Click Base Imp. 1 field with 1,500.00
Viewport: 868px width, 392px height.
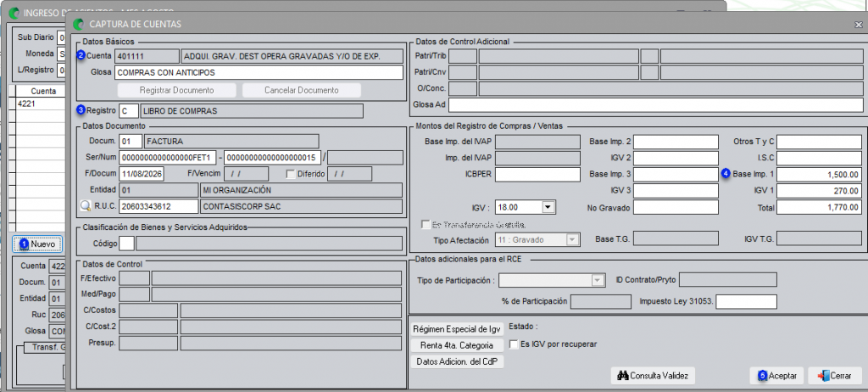(x=819, y=175)
